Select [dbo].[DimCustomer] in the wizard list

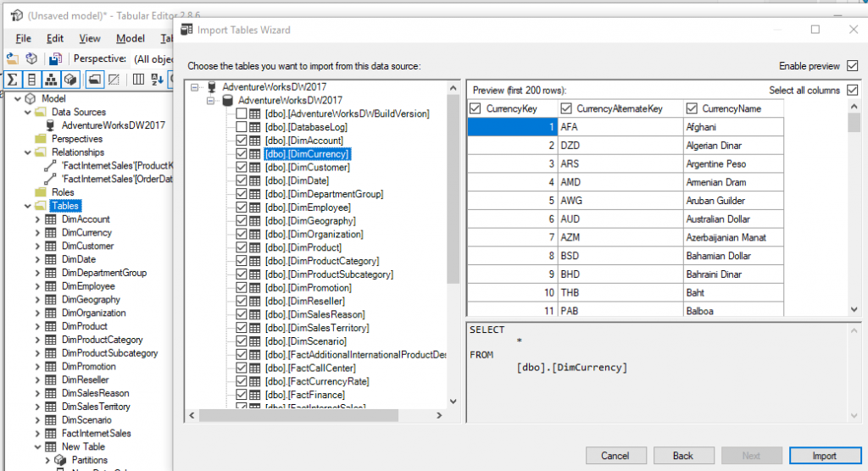[x=307, y=167]
